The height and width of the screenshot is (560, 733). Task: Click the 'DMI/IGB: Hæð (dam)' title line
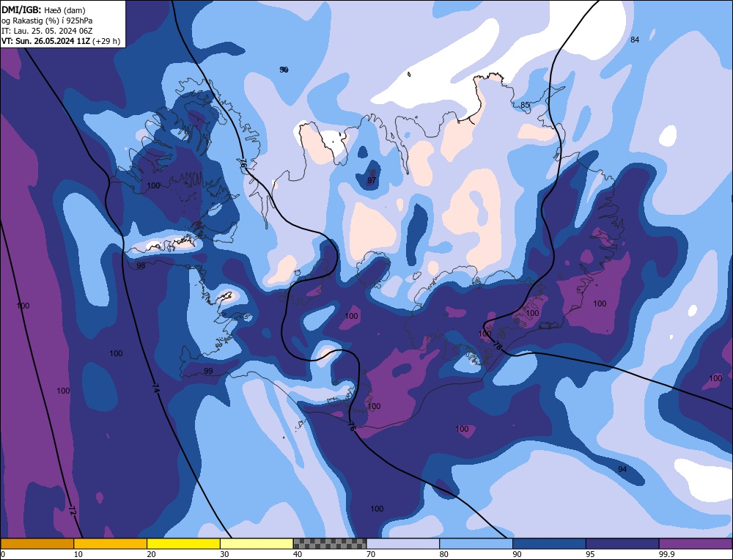pos(43,10)
